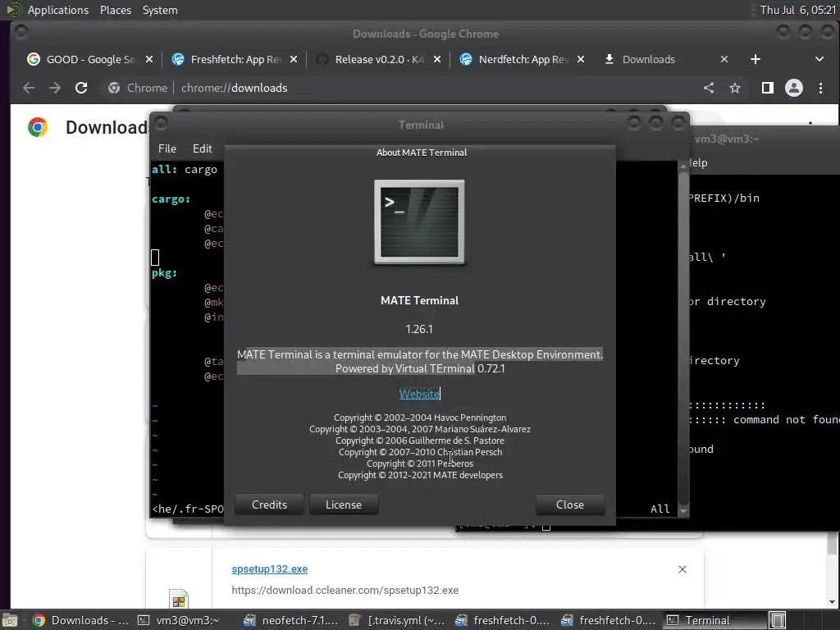Click version text 1.26.1

point(419,329)
